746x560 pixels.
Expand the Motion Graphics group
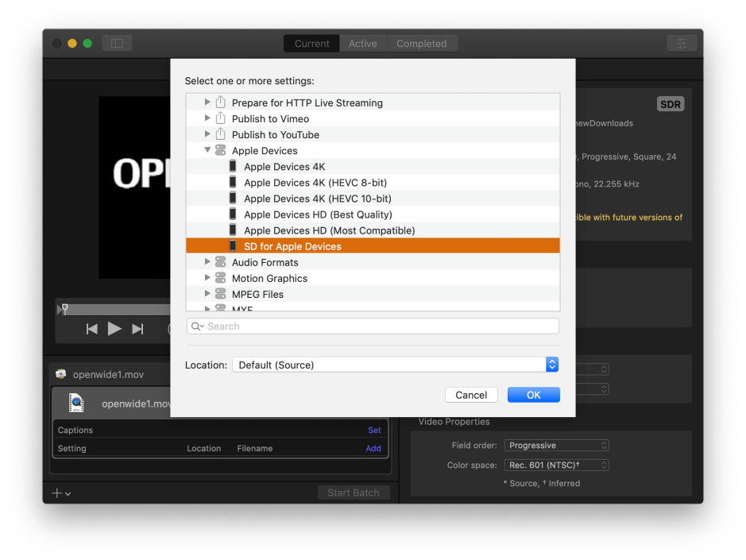point(207,278)
